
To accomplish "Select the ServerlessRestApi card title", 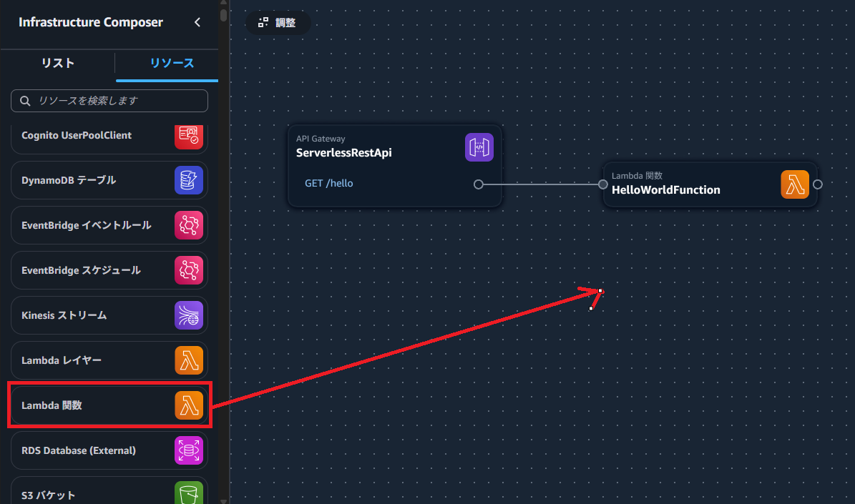I will (x=343, y=153).
